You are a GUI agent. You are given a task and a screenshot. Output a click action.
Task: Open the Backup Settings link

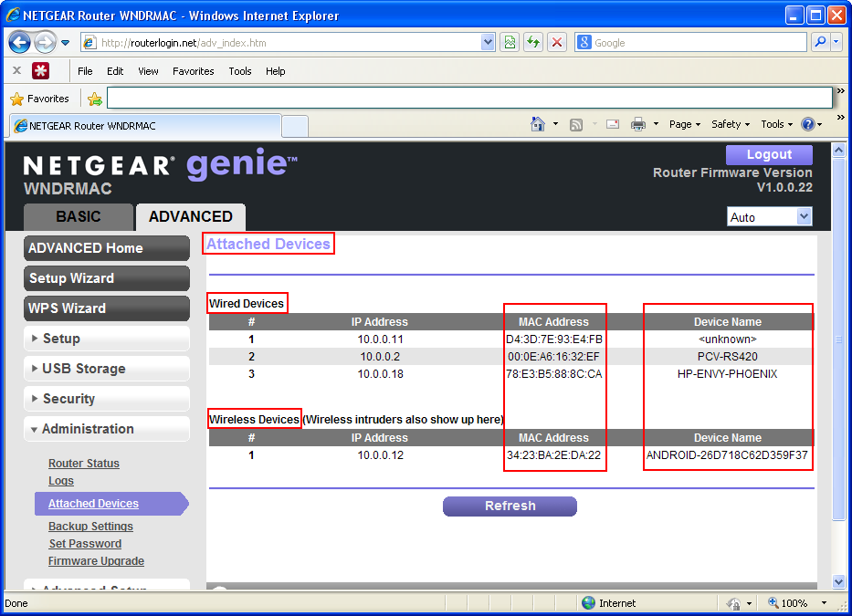pyautogui.click(x=90, y=527)
